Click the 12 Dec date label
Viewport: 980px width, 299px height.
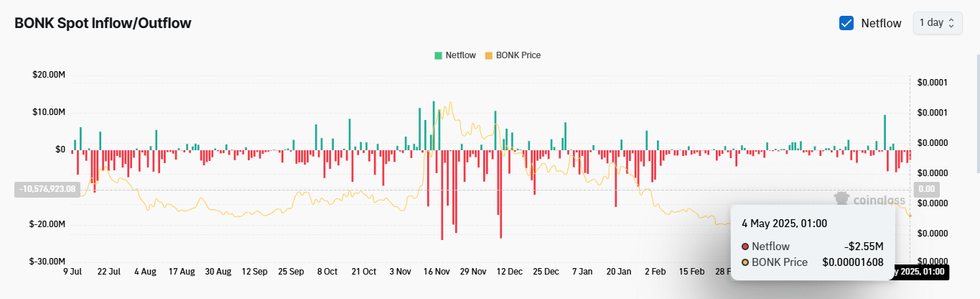tap(509, 272)
